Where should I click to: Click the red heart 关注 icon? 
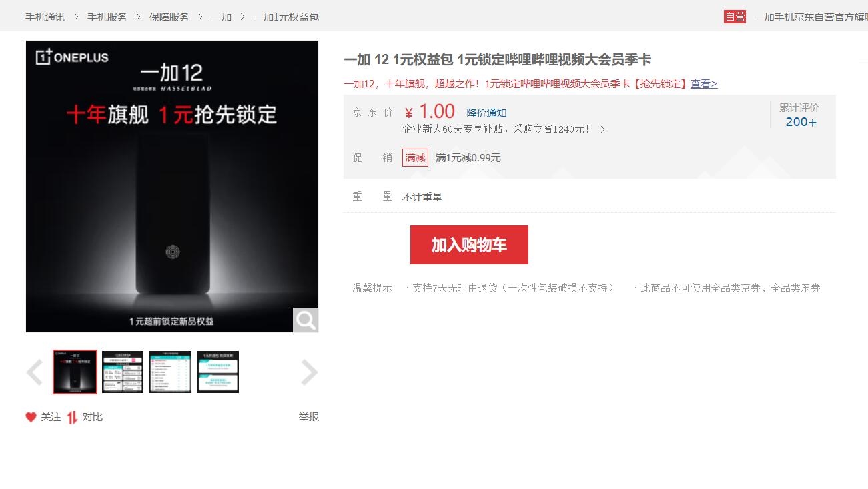(31, 417)
